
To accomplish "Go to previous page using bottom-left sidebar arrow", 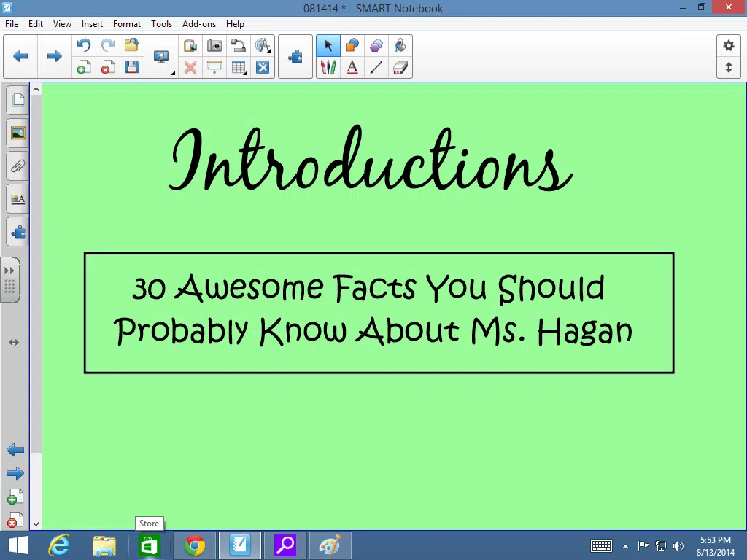I will click(15, 450).
